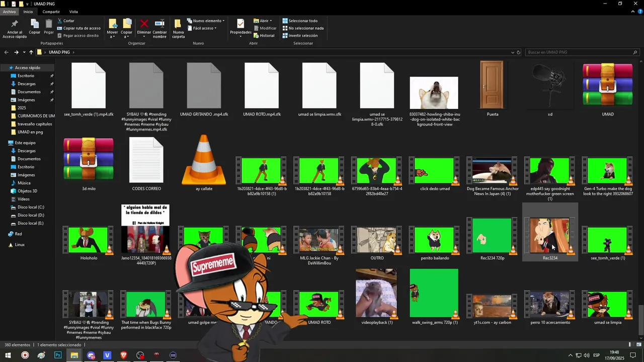Screen dimensions: 644x362
Task: Select Este equipo in the sidebar
Action: pos(25,143)
